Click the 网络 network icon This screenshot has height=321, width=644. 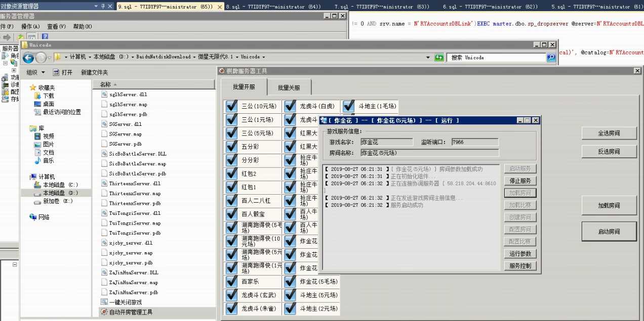[33, 217]
